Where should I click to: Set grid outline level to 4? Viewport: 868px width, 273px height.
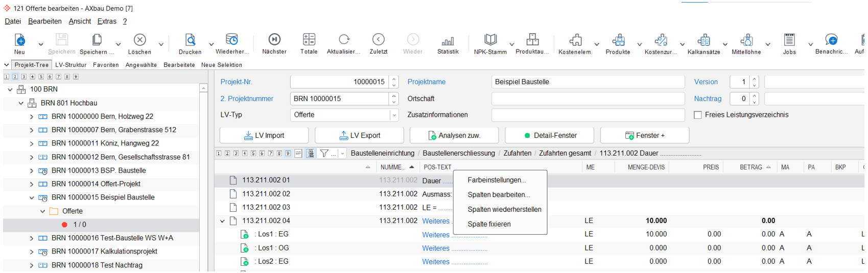pos(245,153)
